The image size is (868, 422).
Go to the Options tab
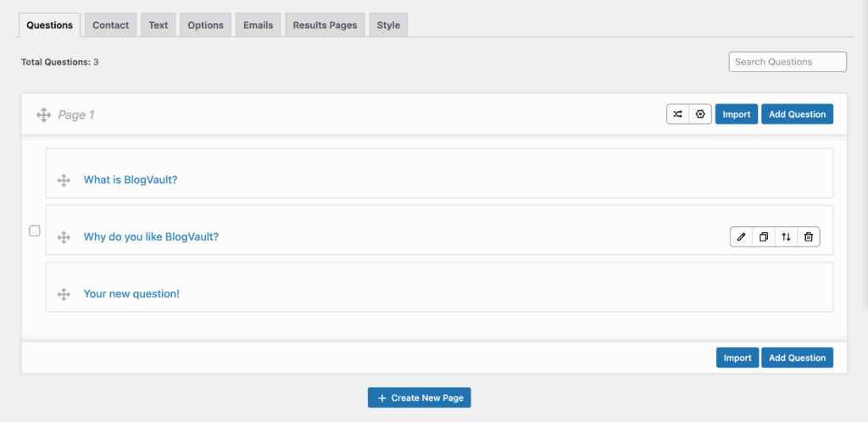coord(205,25)
